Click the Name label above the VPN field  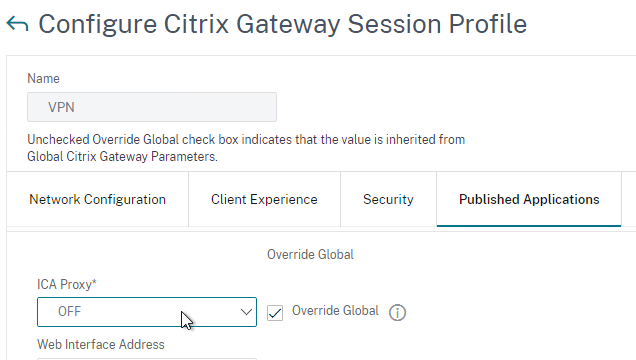pyautogui.click(x=43, y=78)
